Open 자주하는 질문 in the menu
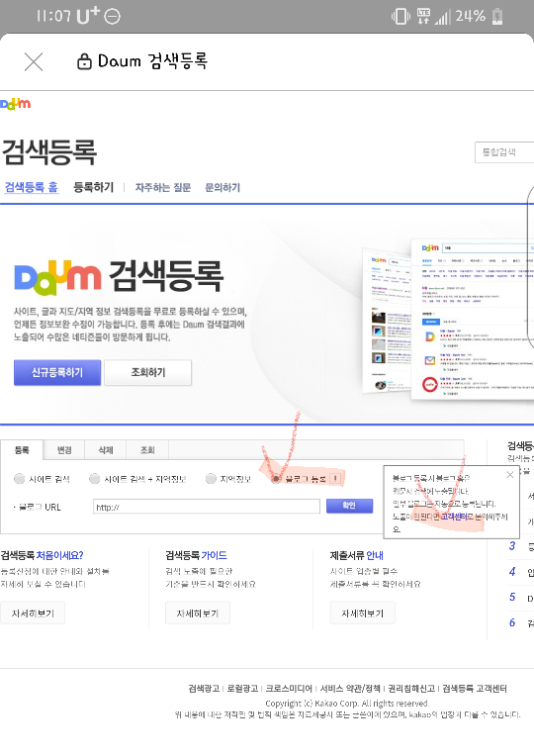Viewport: 534px width, 756px height. (163, 188)
